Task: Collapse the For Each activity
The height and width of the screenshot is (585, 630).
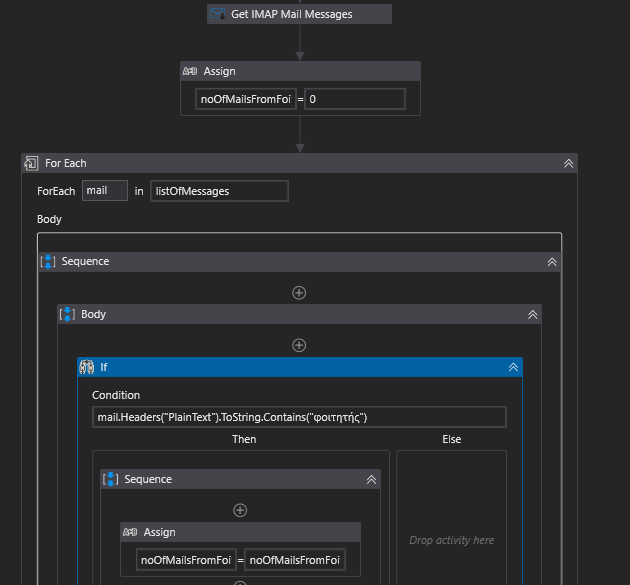Action: 568,163
